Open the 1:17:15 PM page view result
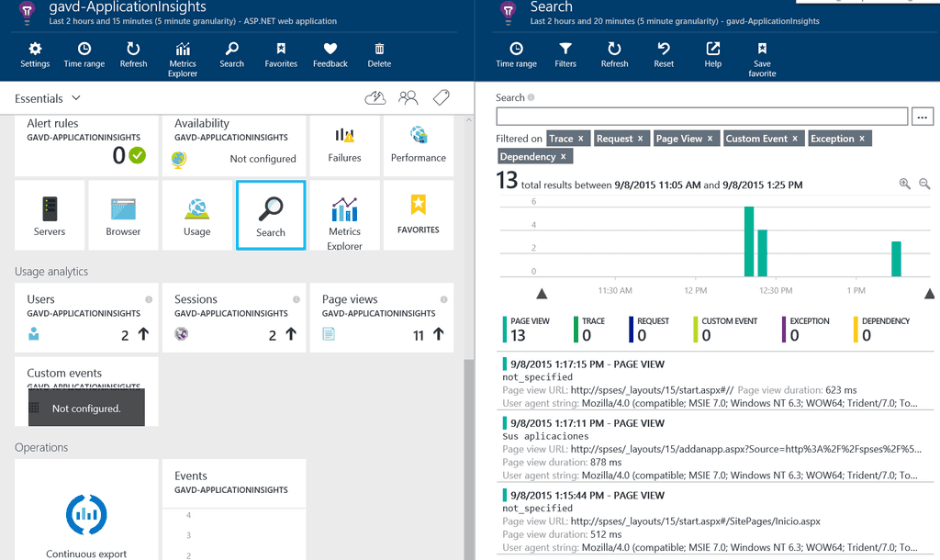The height and width of the screenshot is (560, 940). [715, 383]
